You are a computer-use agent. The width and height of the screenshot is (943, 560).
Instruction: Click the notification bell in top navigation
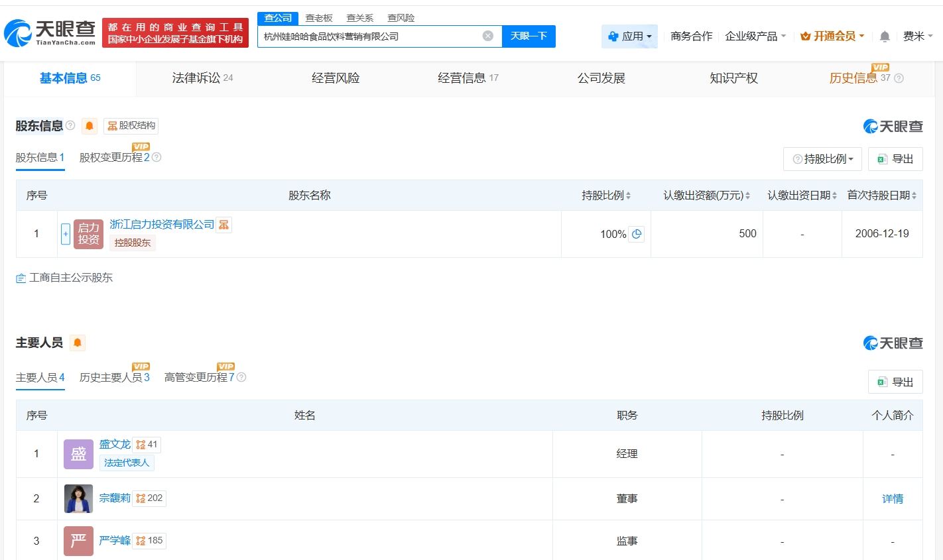tap(884, 36)
